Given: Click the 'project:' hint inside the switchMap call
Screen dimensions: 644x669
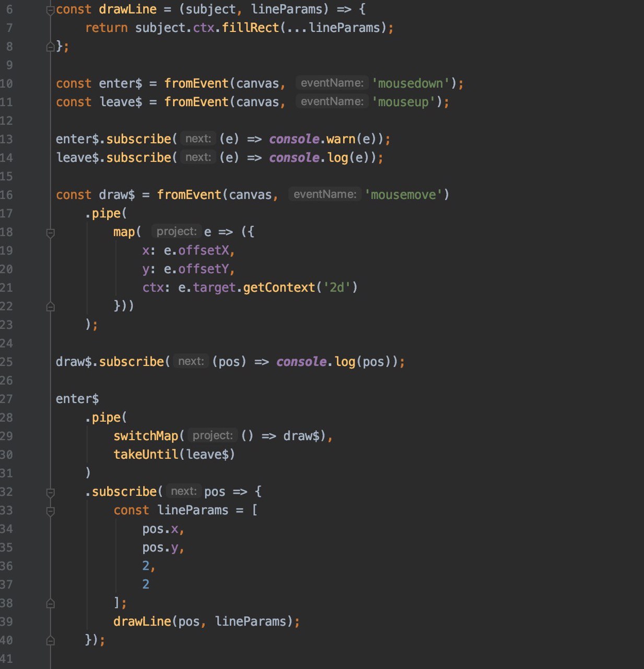Looking at the screenshot, I should (x=213, y=435).
